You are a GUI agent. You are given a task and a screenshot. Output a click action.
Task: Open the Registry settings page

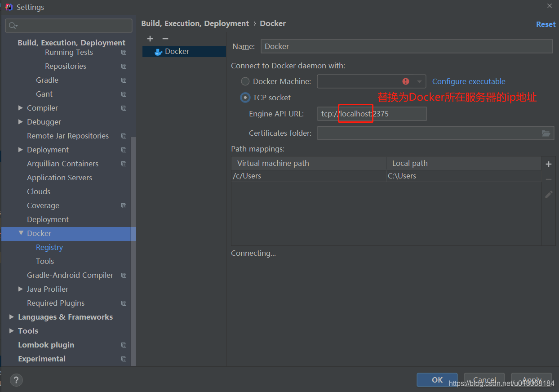(x=49, y=247)
